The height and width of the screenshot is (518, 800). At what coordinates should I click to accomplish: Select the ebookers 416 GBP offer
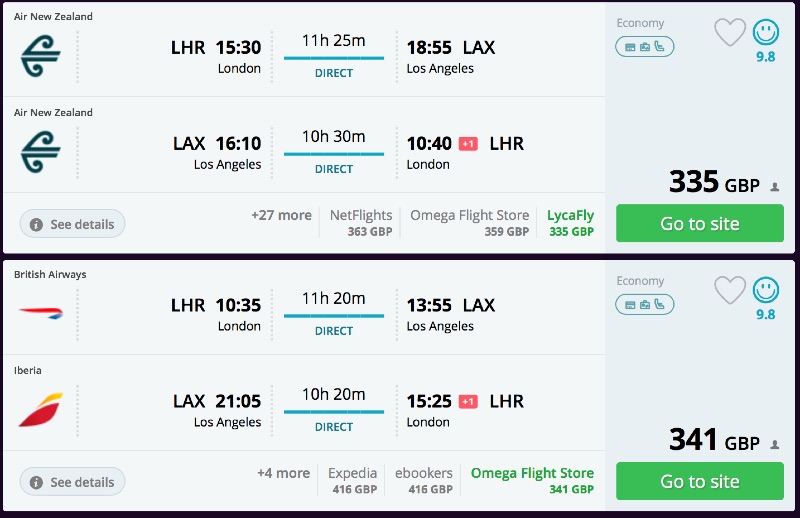pyautogui.click(x=424, y=481)
